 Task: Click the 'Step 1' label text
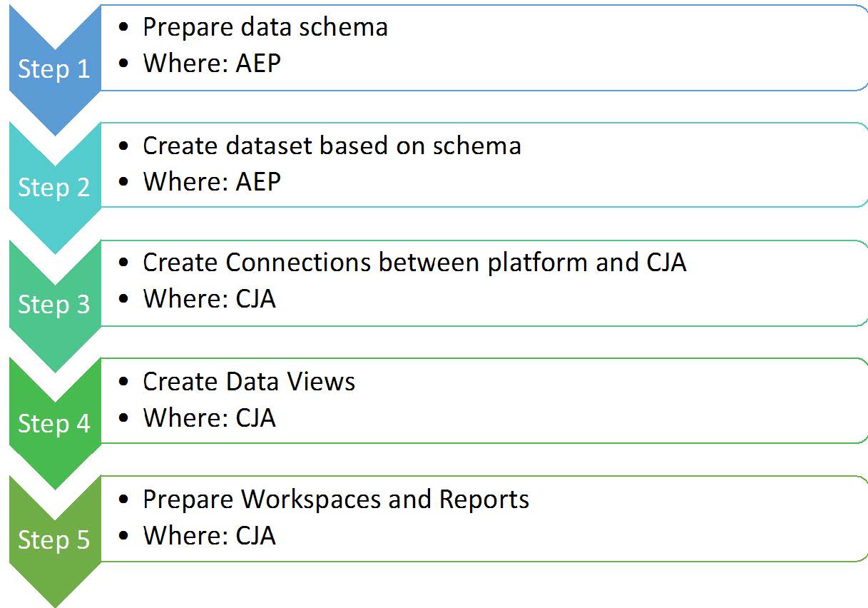click(x=54, y=69)
